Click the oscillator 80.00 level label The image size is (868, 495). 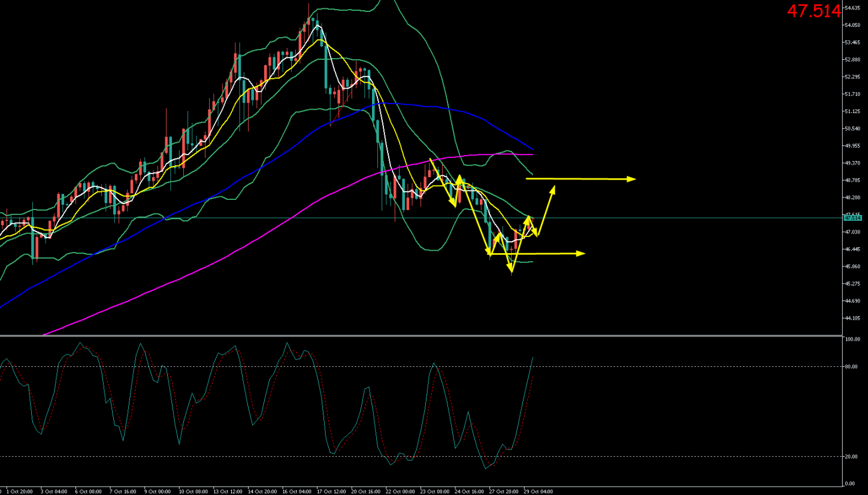click(x=849, y=367)
